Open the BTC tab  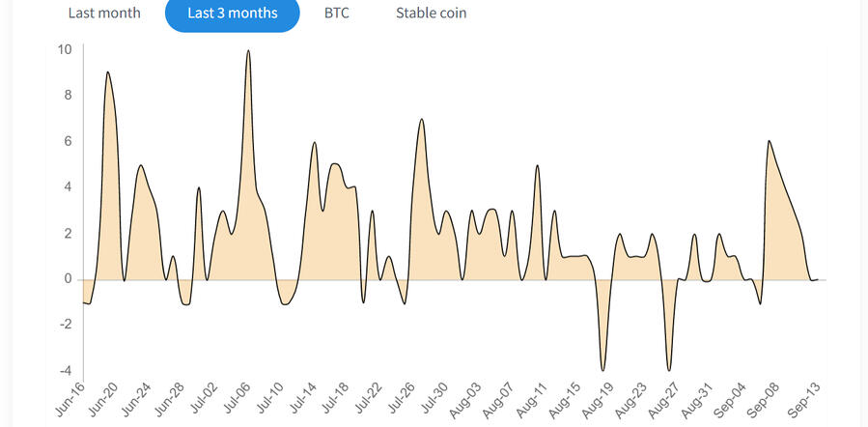click(x=337, y=14)
